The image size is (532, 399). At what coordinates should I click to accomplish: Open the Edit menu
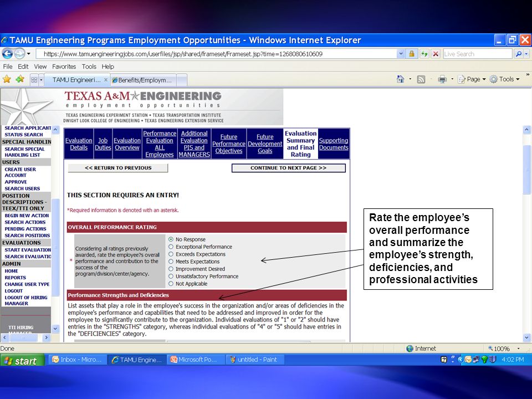tap(23, 66)
